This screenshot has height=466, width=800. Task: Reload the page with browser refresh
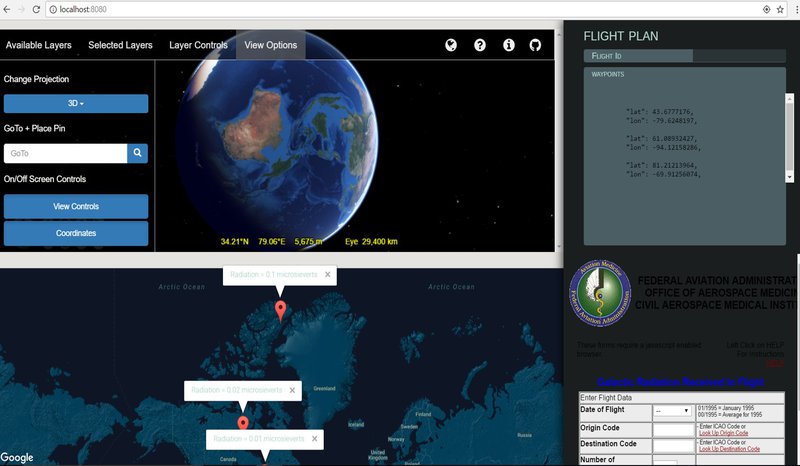[37, 8]
